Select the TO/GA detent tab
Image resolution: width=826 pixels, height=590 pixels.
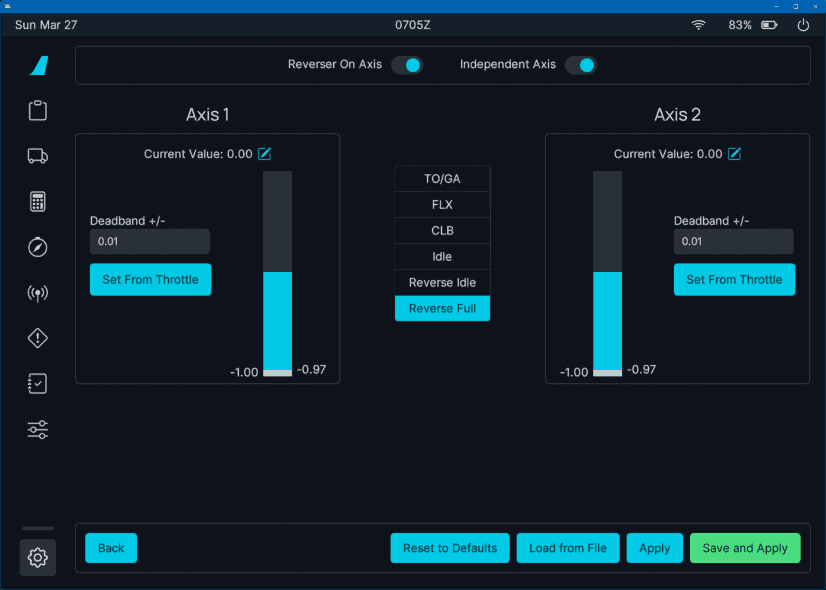(x=442, y=179)
